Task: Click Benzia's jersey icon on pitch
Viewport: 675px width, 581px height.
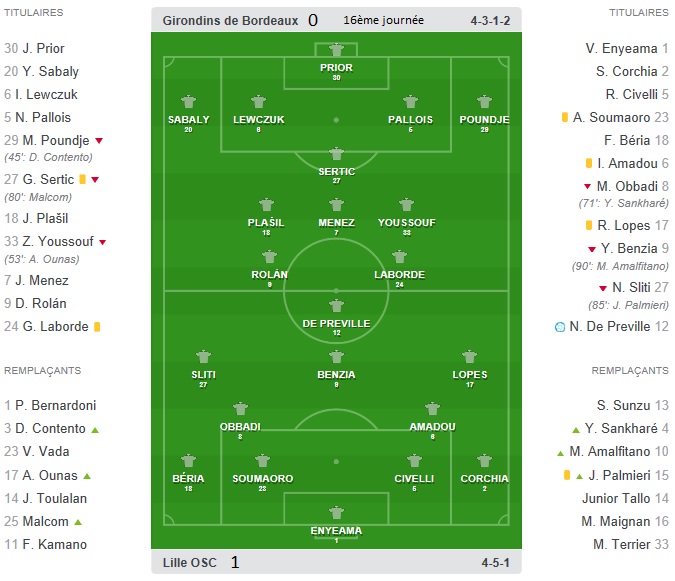Action: 336,357
